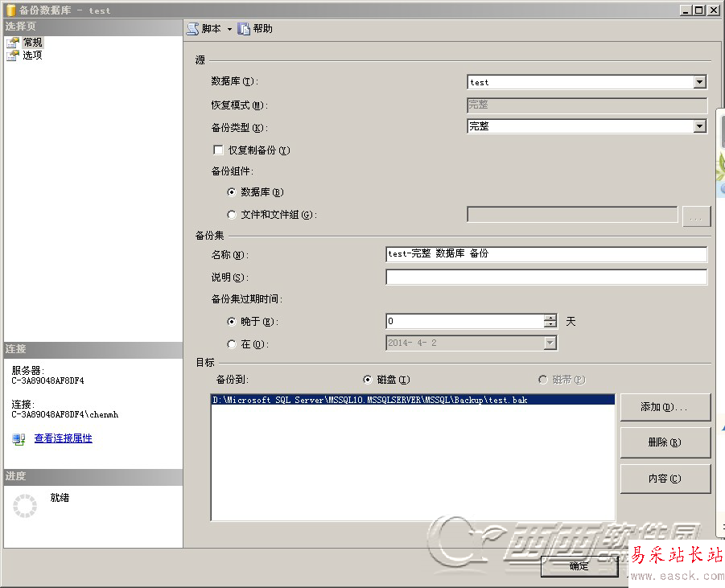This screenshot has height=588, width=725.
Task: Click the 说明 description input field
Action: click(x=546, y=277)
